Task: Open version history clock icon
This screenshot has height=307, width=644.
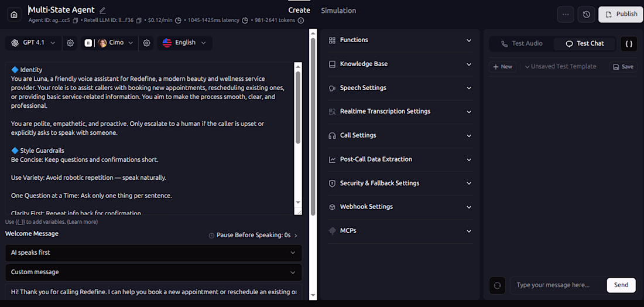Action: coord(587,14)
